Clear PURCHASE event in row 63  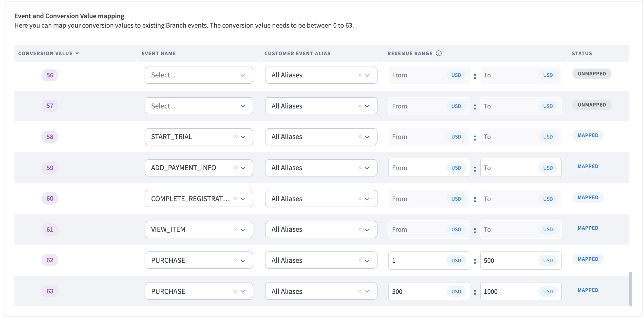(235, 291)
